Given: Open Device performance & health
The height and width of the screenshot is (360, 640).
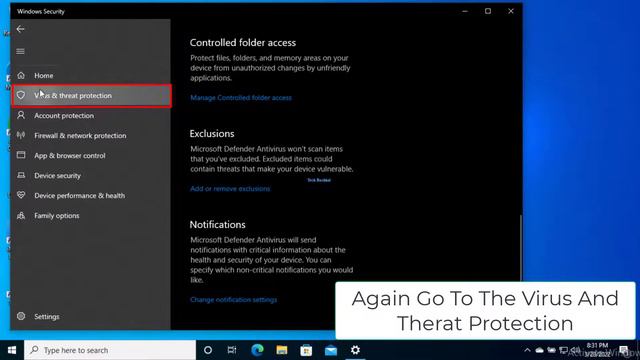Looking at the screenshot, I should click(91, 196).
